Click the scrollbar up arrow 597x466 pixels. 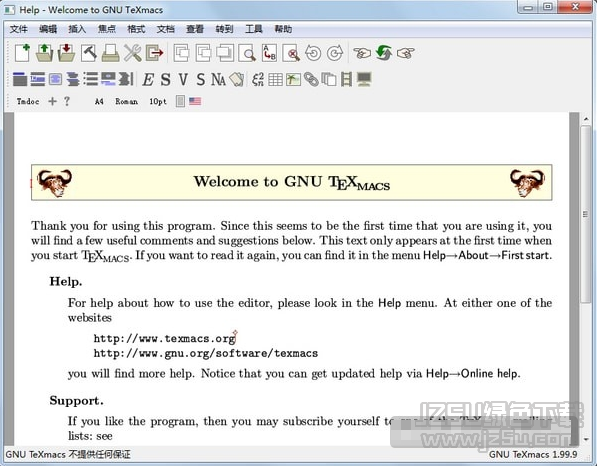(586, 119)
